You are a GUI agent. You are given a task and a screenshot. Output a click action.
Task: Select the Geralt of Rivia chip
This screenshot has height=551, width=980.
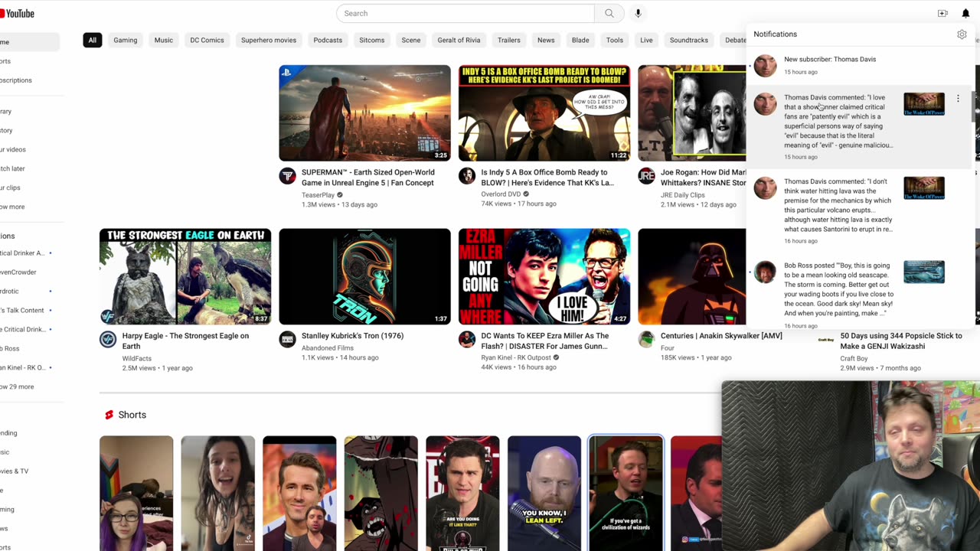(x=459, y=40)
